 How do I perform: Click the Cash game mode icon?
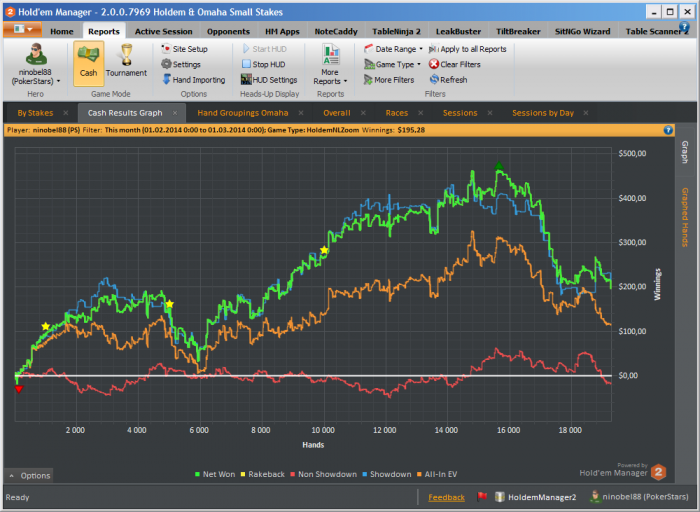88,63
